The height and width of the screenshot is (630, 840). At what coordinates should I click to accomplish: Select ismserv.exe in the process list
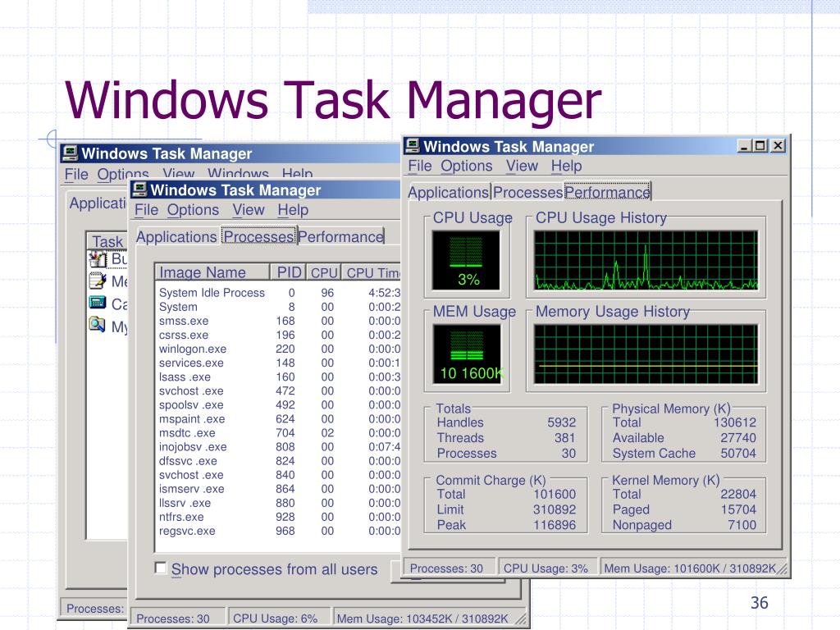pyautogui.click(x=279, y=489)
